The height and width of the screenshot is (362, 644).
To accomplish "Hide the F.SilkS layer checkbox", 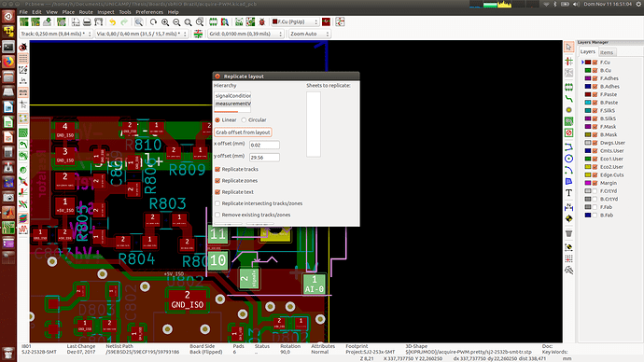I will tap(595, 110).
